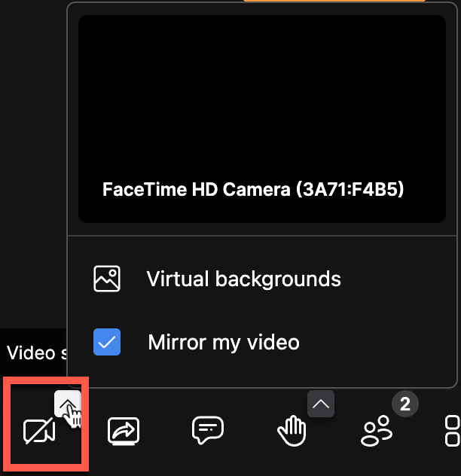Click the Virtual backgrounds picture icon

107,279
